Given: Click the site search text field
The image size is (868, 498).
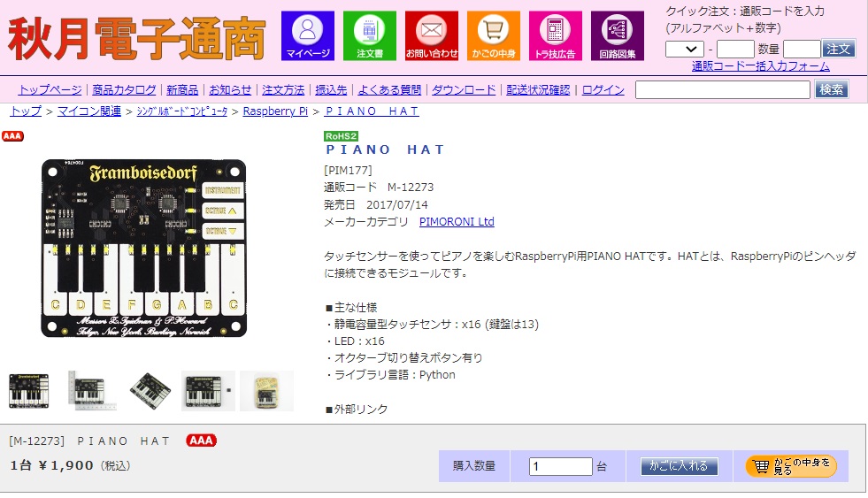Looking at the screenshot, I should [x=722, y=89].
